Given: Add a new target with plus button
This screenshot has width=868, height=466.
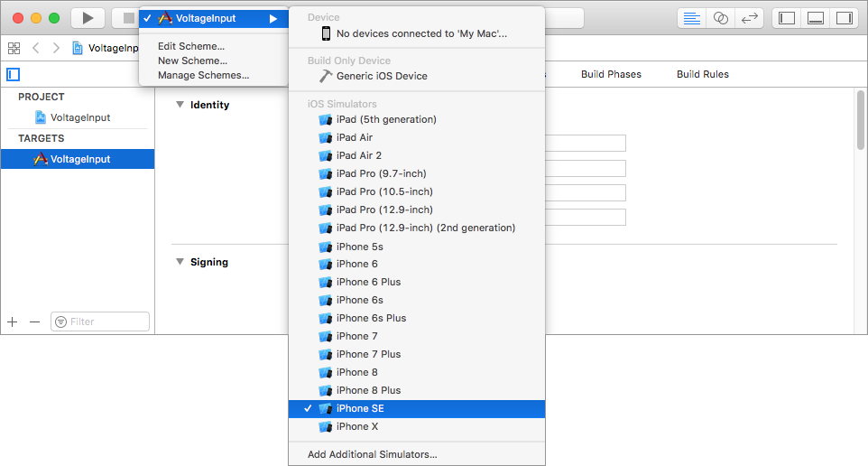Looking at the screenshot, I should (x=13, y=322).
